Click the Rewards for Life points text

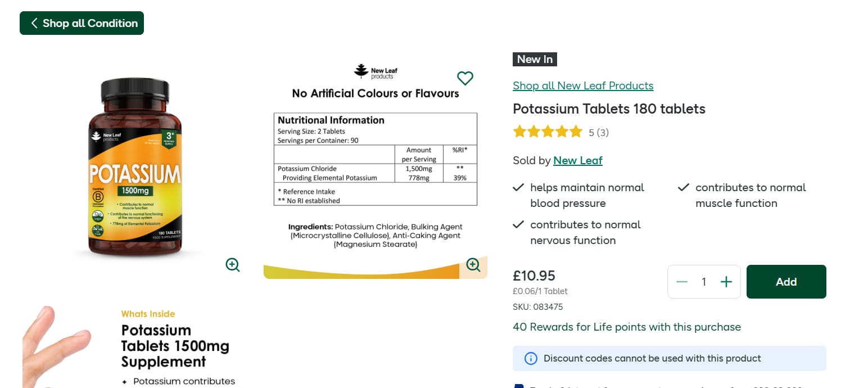point(627,327)
